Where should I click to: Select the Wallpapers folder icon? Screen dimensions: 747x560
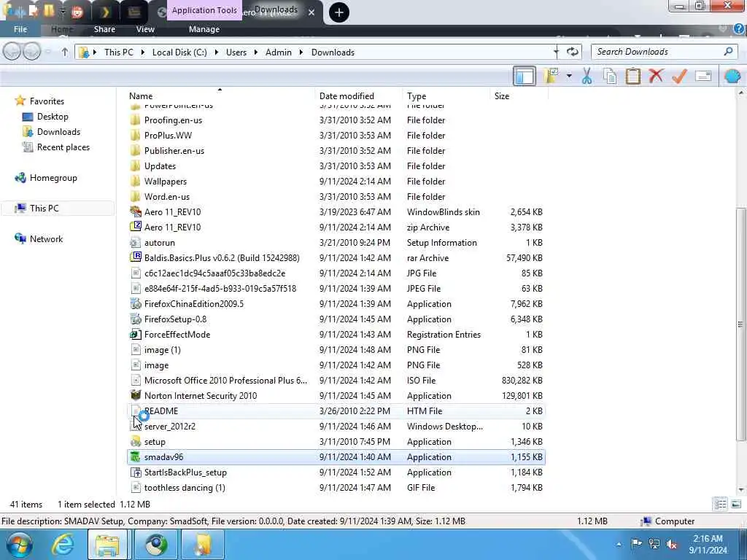[x=135, y=182]
